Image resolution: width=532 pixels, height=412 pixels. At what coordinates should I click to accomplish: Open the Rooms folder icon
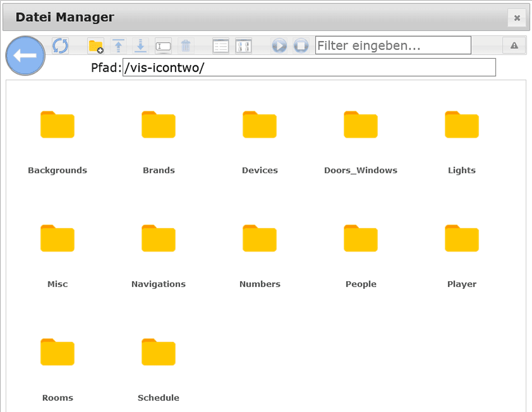[57, 352]
